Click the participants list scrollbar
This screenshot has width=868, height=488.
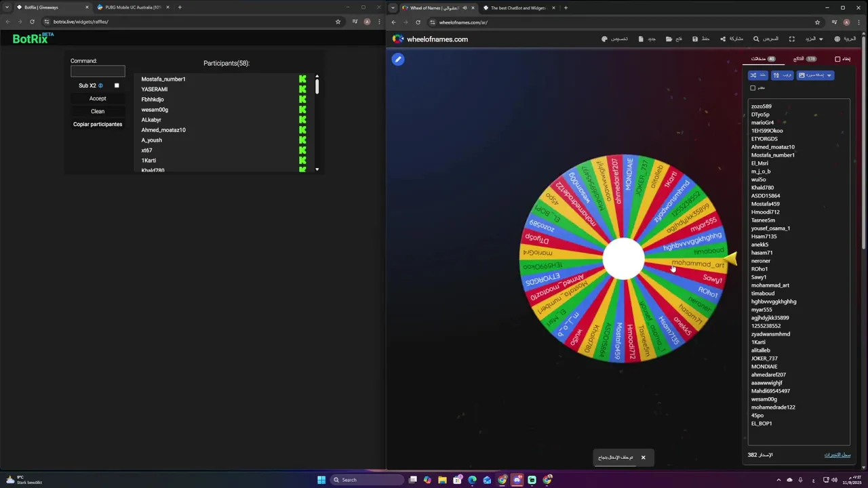pos(317,86)
